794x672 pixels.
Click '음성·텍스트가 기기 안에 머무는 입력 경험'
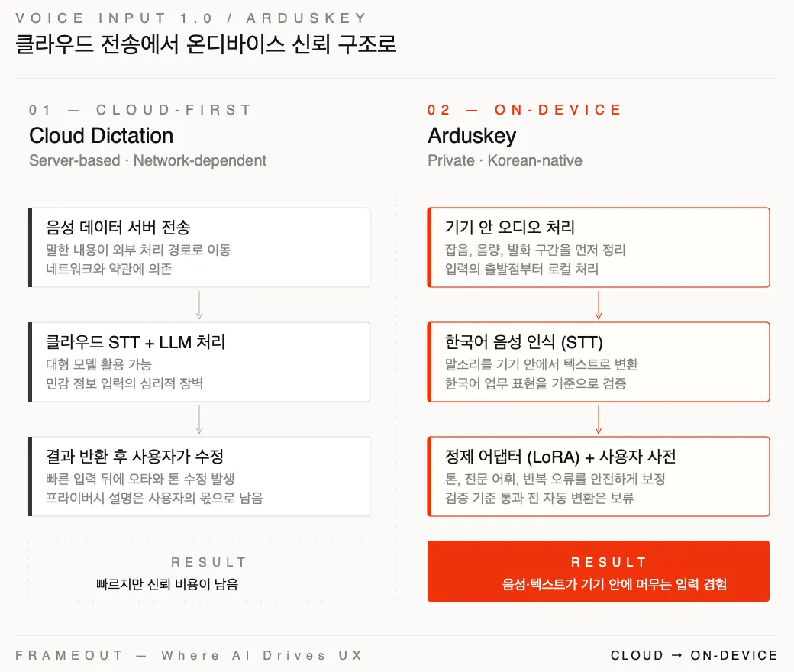[615, 584]
